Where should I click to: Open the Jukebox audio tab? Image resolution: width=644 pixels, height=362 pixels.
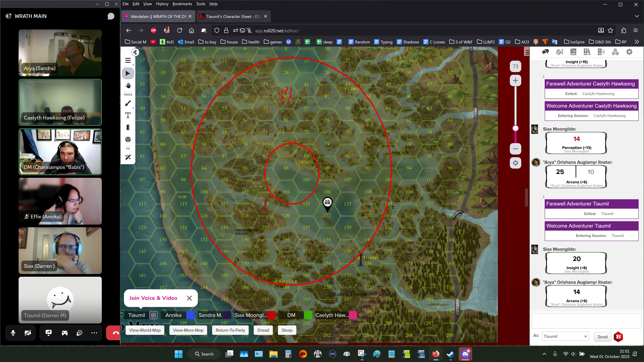pos(601,52)
